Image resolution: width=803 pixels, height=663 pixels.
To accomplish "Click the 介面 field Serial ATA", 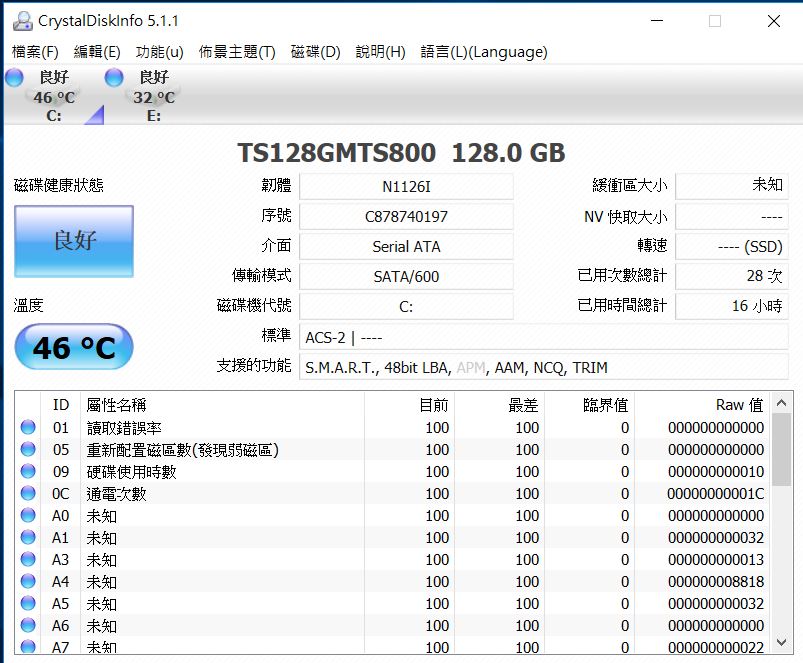I will coord(406,246).
